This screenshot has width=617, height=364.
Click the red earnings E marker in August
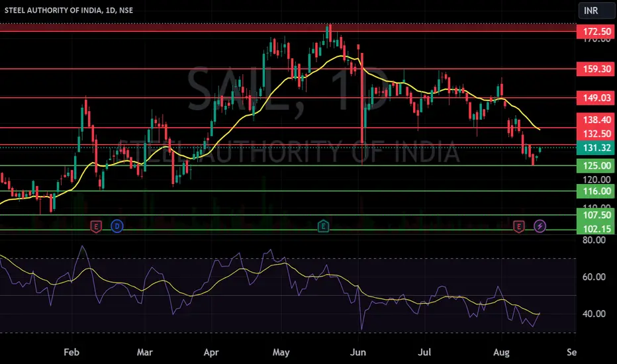[519, 226]
